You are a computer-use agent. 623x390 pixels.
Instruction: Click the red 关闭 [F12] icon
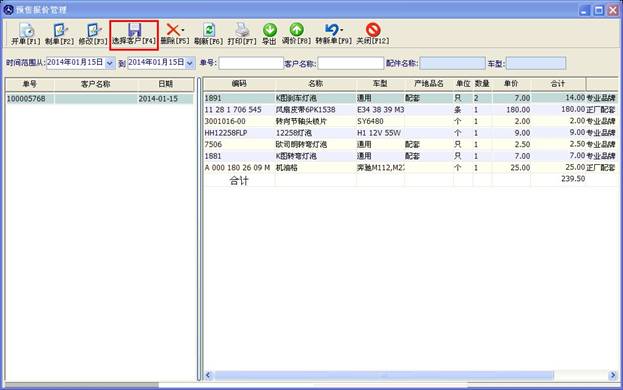point(373,30)
